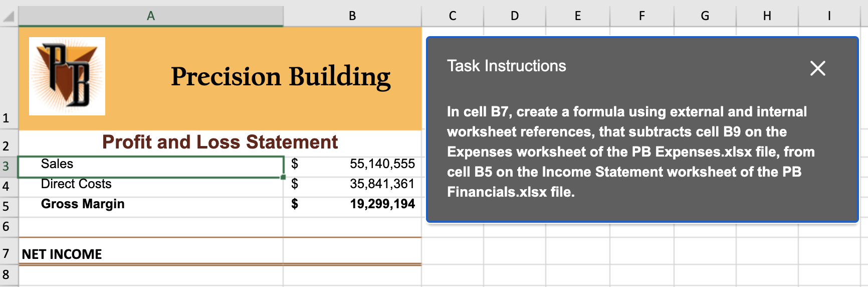This screenshot has height=287, width=868.
Task: Select column A header
Action: coord(151,16)
